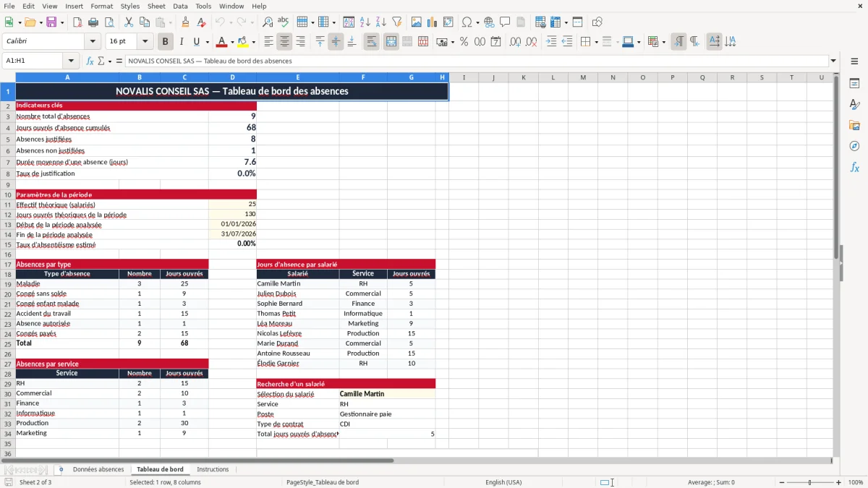Open the sidebar Navigator compass icon
The width and height of the screenshot is (868, 488).
[x=854, y=146]
